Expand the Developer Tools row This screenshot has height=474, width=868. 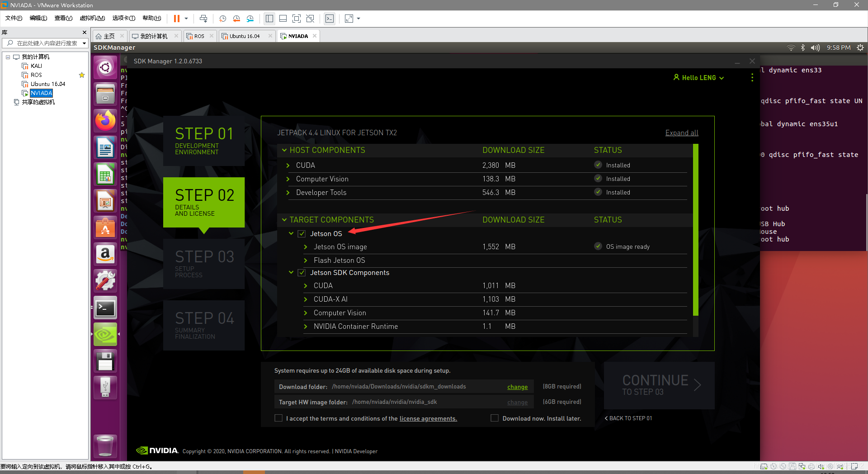288,193
